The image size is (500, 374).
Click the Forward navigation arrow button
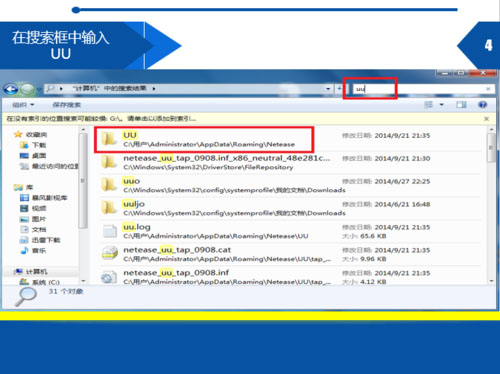(27, 89)
